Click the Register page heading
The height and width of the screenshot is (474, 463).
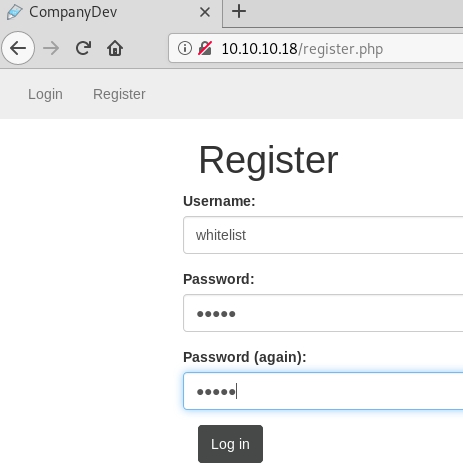[268, 161]
